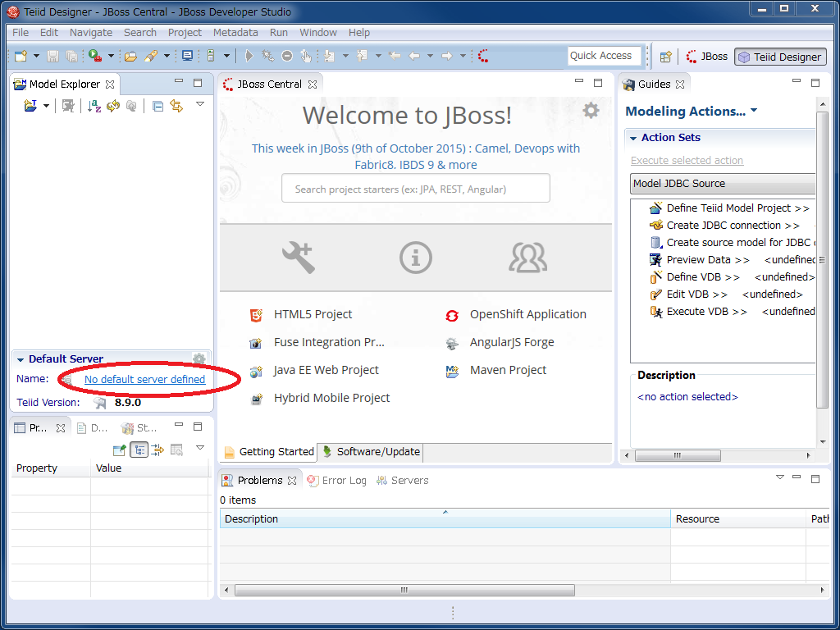
Task: Click the Quick Access search field
Action: click(605, 56)
